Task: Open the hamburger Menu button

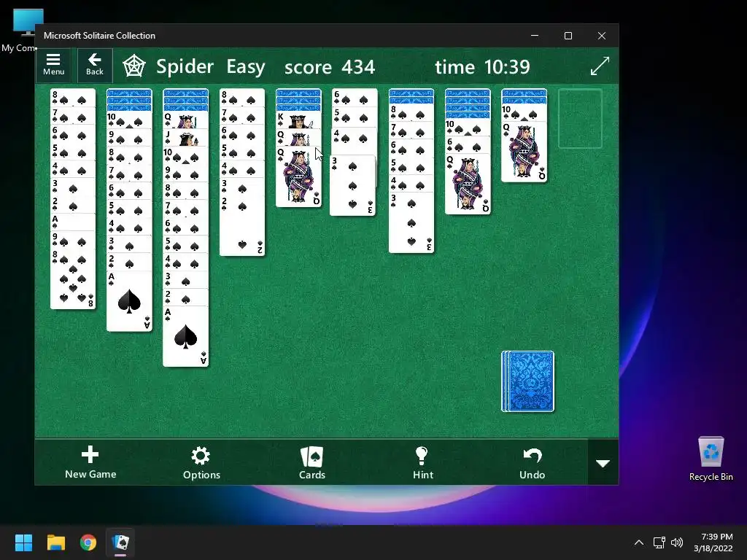Action: coord(53,65)
